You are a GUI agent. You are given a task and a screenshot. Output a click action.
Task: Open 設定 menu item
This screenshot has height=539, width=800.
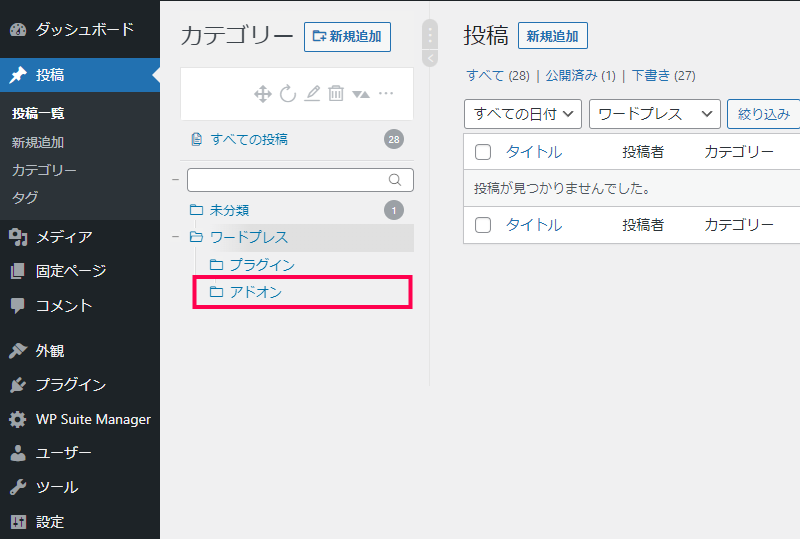click(80, 522)
